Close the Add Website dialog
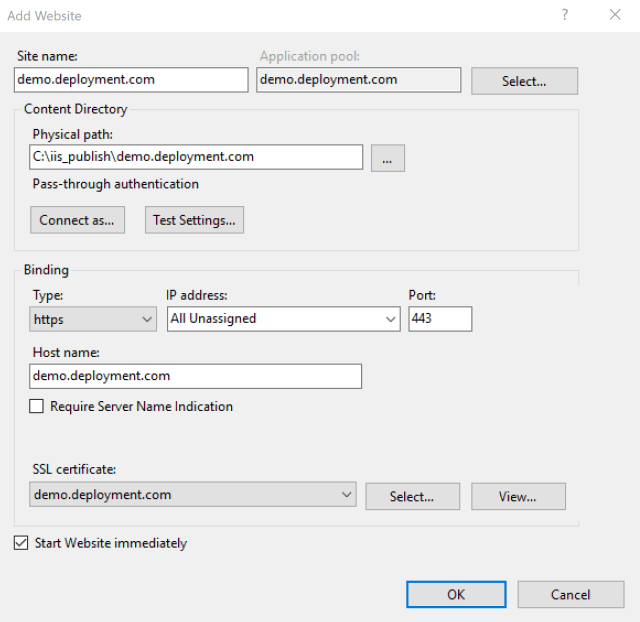This screenshot has height=622, width=640. click(x=614, y=15)
